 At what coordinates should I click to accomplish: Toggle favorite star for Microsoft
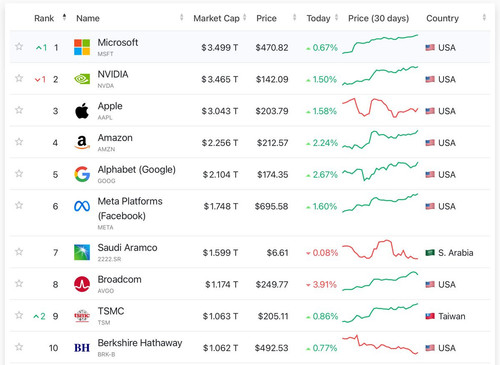(x=19, y=46)
